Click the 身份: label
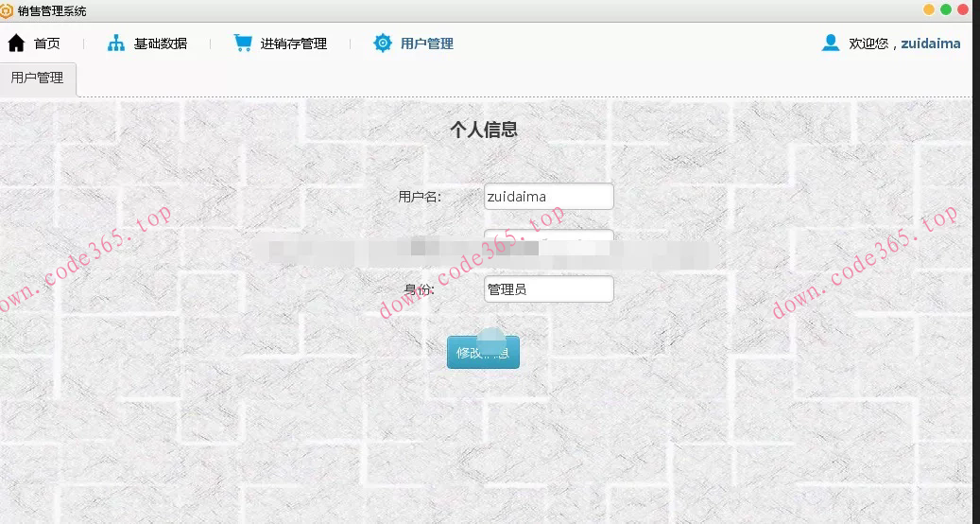The height and width of the screenshot is (524, 980). tap(420, 289)
